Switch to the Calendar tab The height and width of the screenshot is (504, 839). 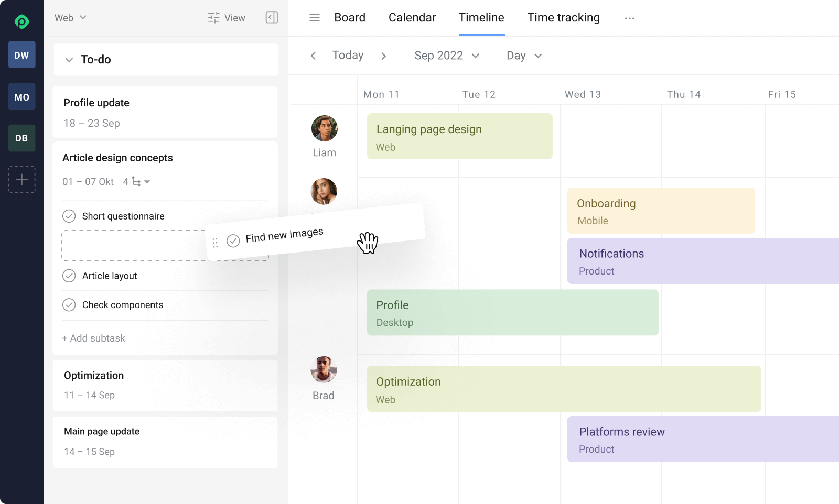pyautogui.click(x=412, y=18)
